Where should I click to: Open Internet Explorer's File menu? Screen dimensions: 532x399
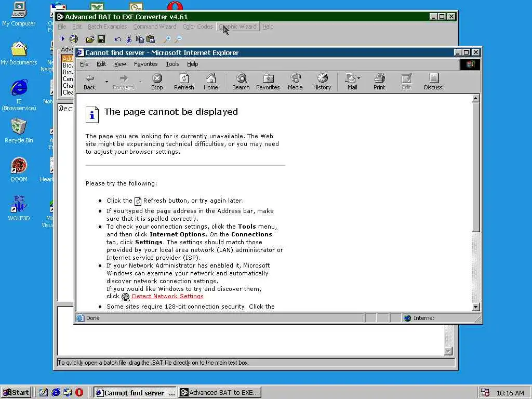coord(84,64)
